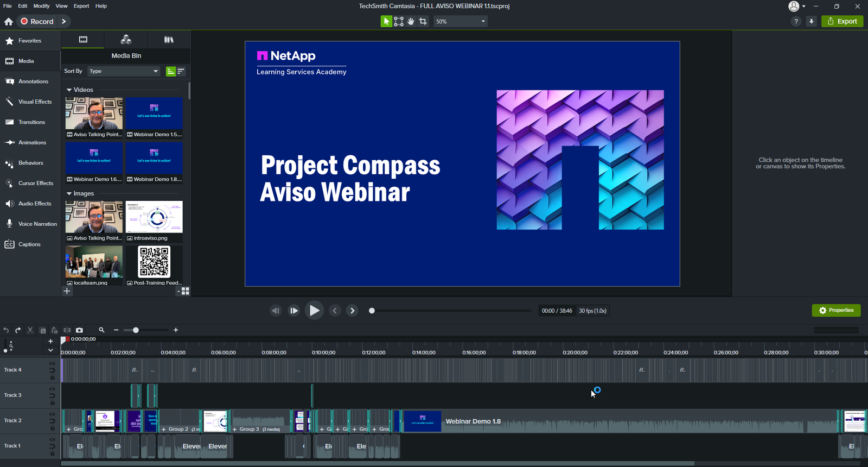This screenshot has height=467, width=868.
Task: Click the green Export button
Action: pos(842,21)
